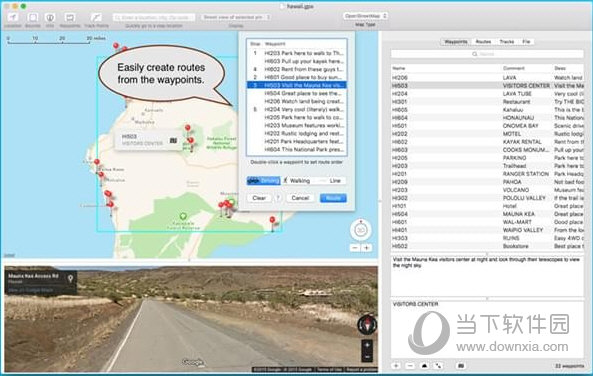Select Driving route mode
Image resolution: width=593 pixels, height=376 pixels.
point(264,181)
